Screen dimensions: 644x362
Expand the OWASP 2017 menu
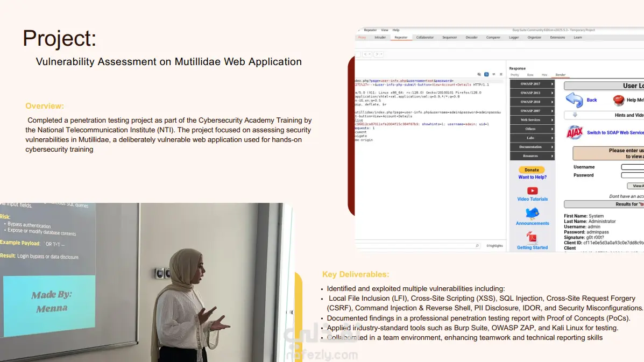pyautogui.click(x=532, y=84)
